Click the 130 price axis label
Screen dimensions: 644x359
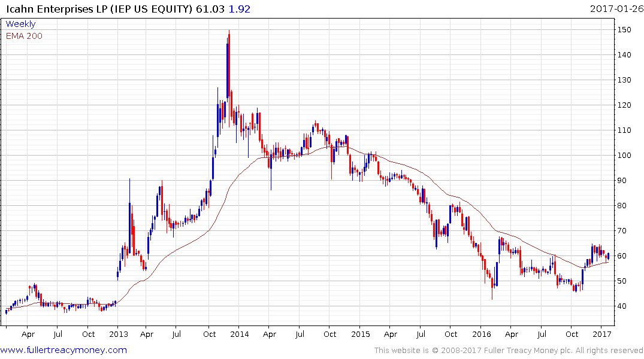624,80
